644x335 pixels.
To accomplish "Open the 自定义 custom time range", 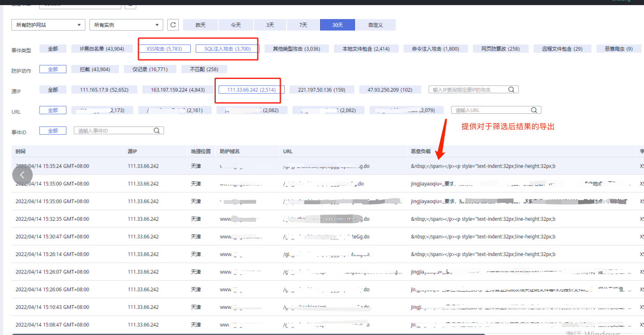I will 376,25.
